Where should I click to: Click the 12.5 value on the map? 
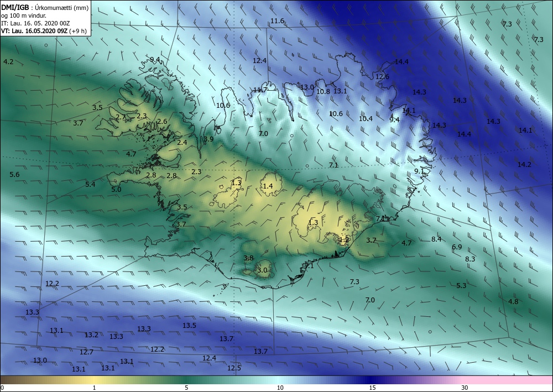point(234,368)
